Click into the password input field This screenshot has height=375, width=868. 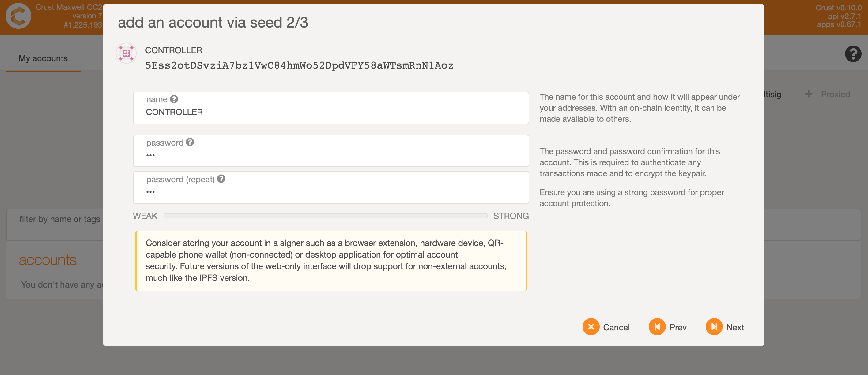tap(330, 155)
